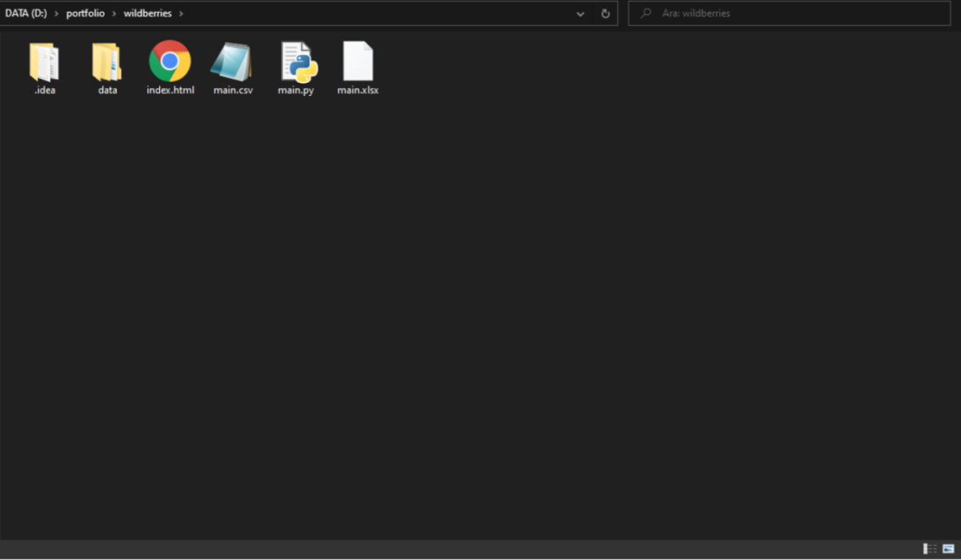
Task: Select the main.py Python file icon
Action: pyautogui.click(x=298, y=61)
